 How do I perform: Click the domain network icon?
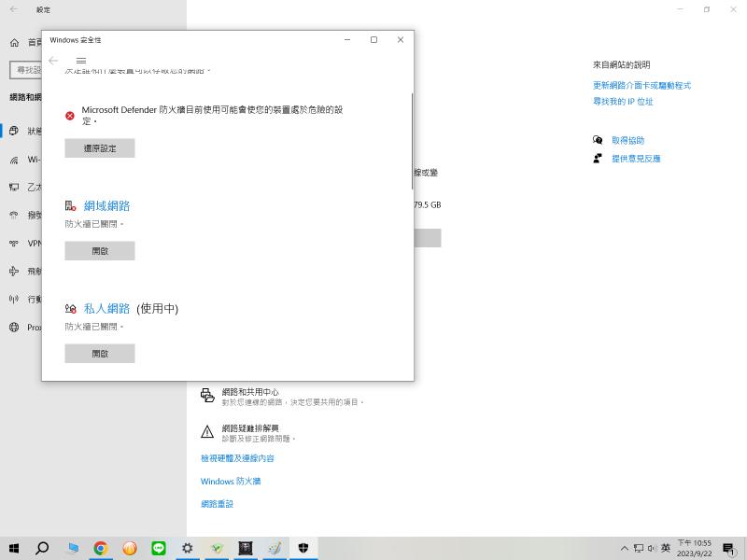point(71,205)
